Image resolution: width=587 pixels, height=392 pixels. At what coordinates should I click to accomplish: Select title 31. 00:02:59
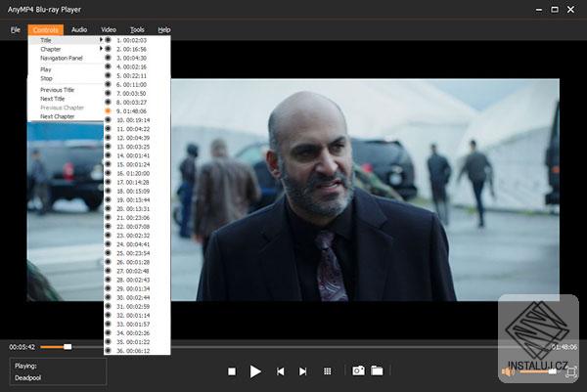coord(137,306)
